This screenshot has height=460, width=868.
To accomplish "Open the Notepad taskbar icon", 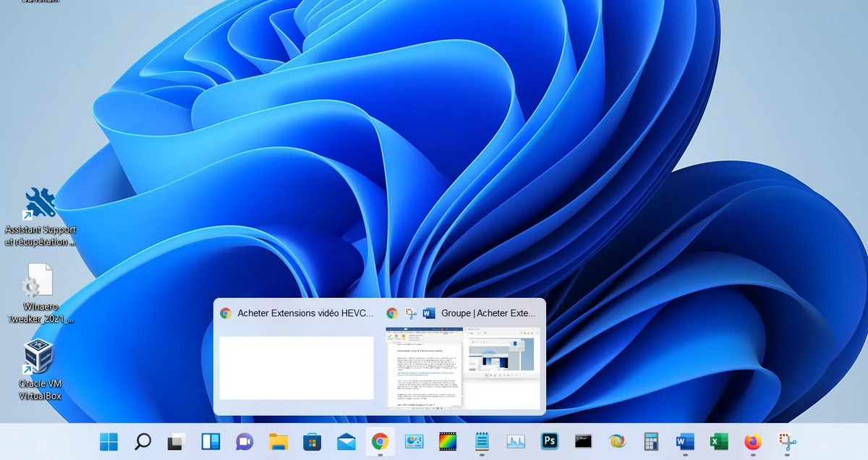I will pyautogui.click(x=482, y=441).
